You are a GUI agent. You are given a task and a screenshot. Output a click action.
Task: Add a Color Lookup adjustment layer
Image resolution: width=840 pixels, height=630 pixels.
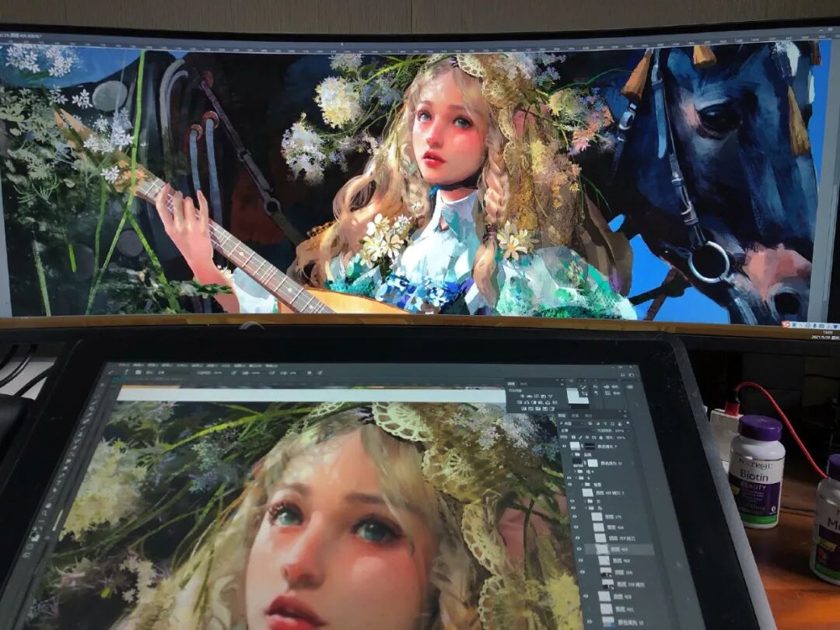(555, 402)
